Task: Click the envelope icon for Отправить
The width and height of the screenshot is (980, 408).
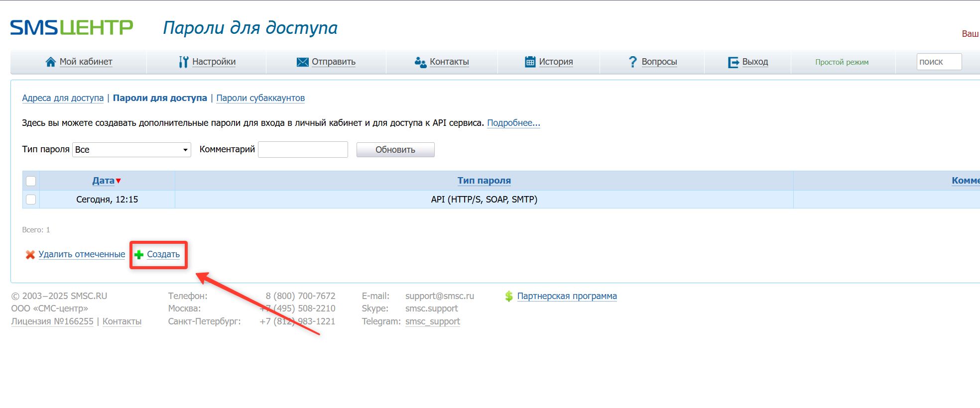Action: coord(302,62)
